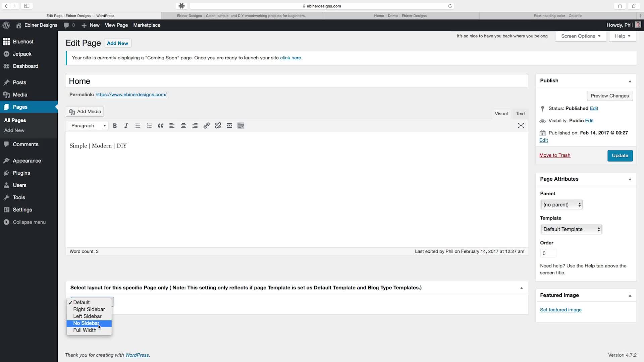Click the Add Media button
644x362 pixels.
tap(85, 112)
